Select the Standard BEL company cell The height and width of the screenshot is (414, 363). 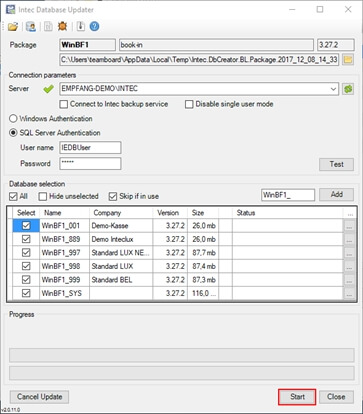click(121, 280)
